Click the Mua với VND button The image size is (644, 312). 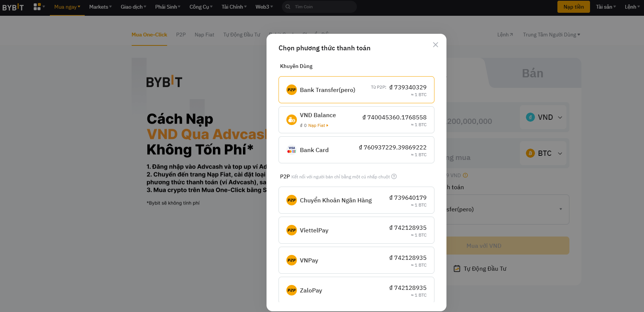pos(508,246)
